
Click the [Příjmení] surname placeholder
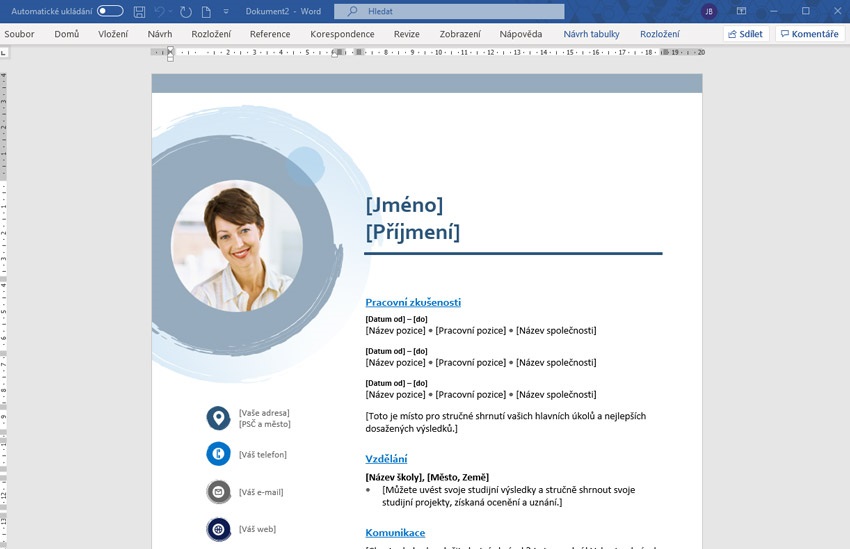pyautogui.click(x=413, y=232)
